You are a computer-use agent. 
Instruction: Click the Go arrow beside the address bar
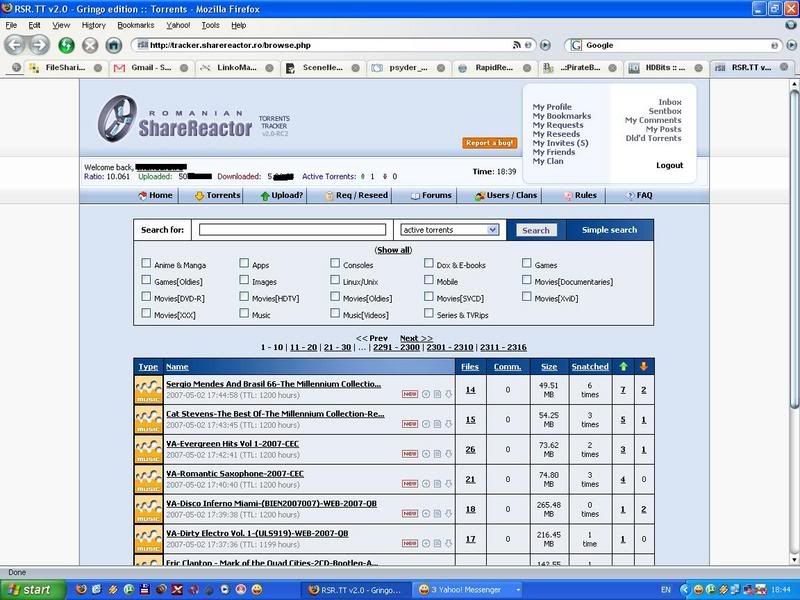pos(545,45)
